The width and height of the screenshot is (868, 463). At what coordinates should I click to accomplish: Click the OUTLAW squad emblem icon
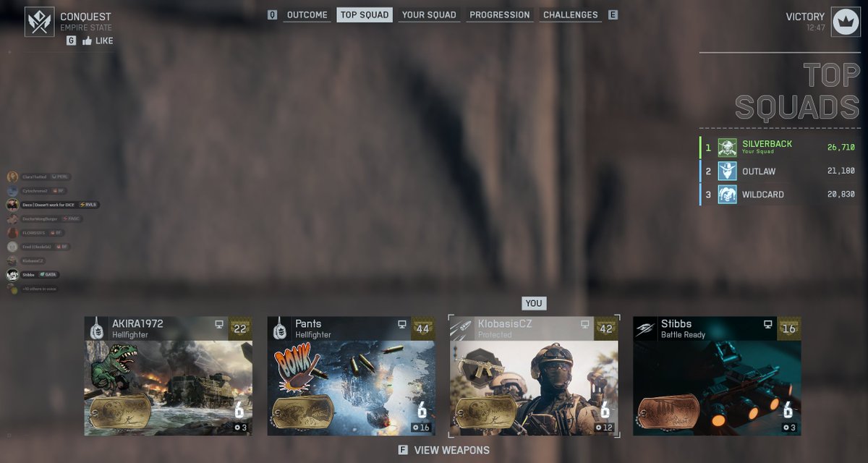pyautogui.click(x=727, y=171)
